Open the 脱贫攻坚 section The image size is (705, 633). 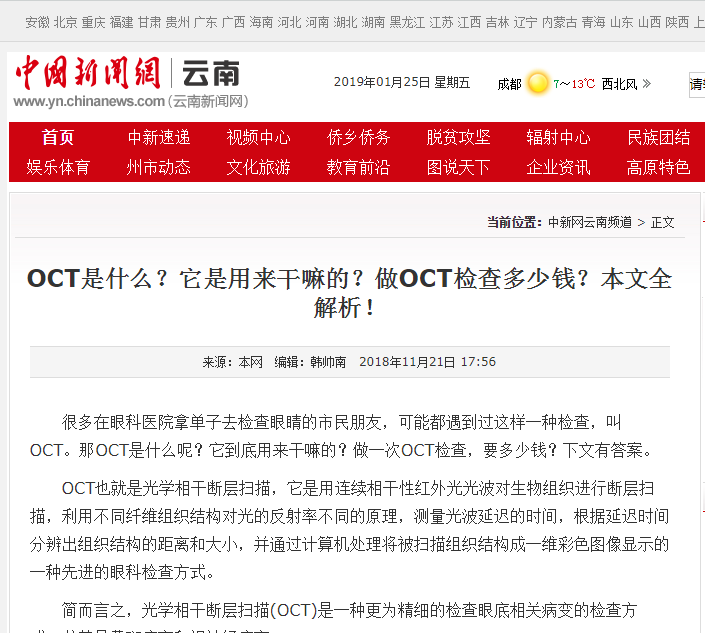(x=458, y=138)
